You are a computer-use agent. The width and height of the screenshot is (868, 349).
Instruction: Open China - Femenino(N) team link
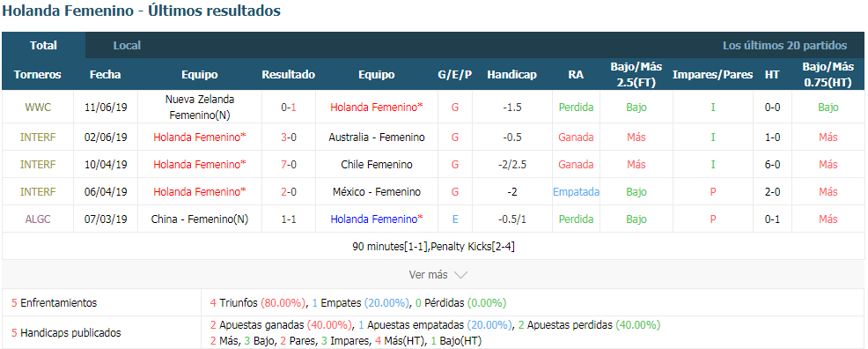coord(200,219)
